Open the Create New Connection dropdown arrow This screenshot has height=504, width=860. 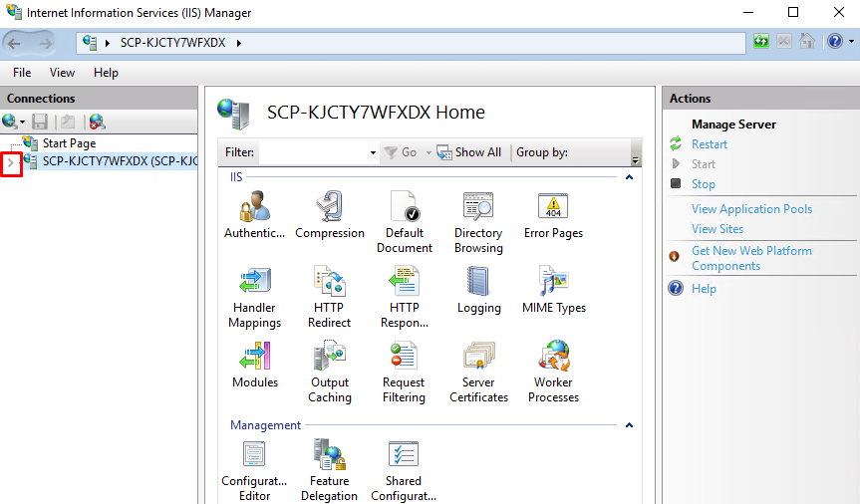point(23,122)
